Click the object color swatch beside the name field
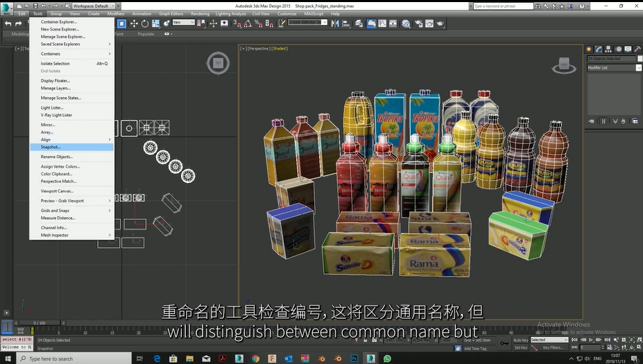The width and height of the screenshot is (643, 364). pos(640,59)
